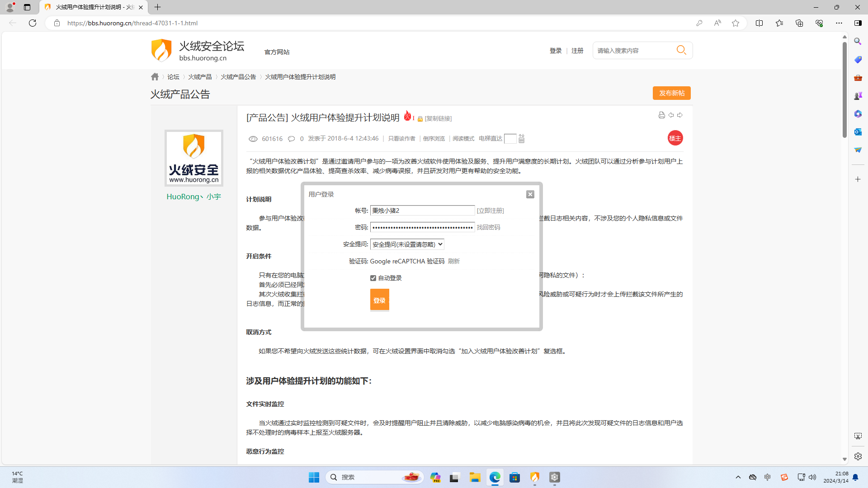Click the reply comment bubble icon
The height and width of the screenshot is (488, 868).
[292, 139]
